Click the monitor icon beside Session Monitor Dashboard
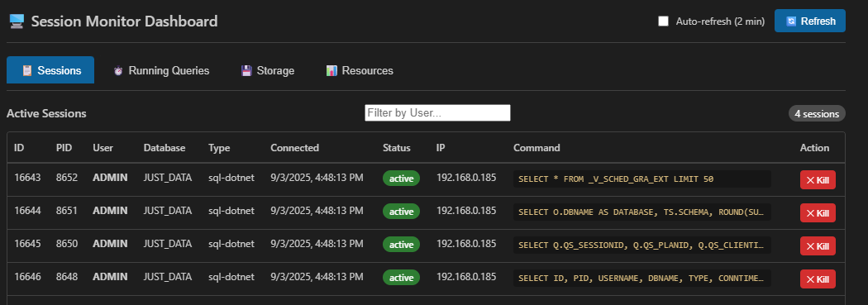Image resolution: width=868 pixels, height=305 pixels. tap(17, 21)
